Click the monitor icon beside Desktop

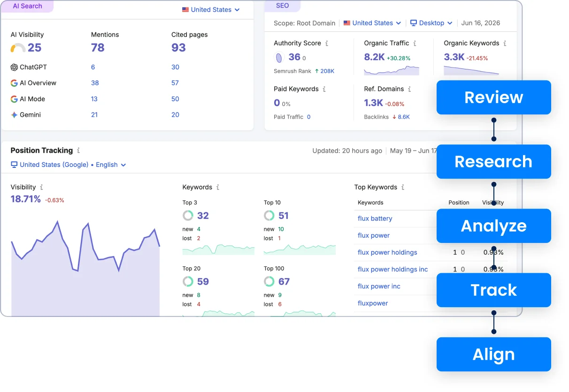[414, 23]
